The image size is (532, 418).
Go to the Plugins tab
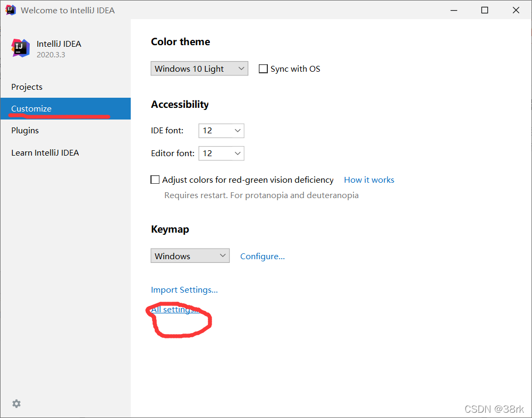coord(65,131)
